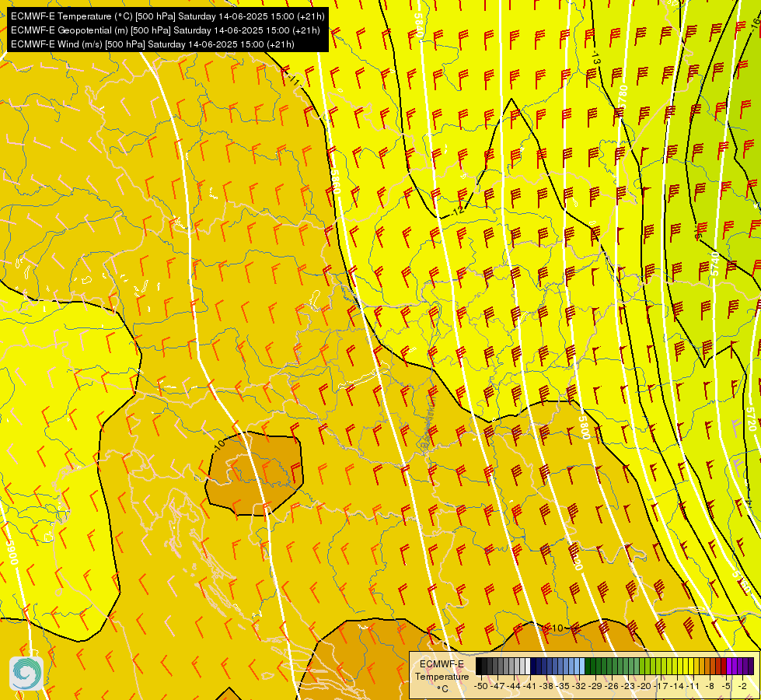This screenshot has width=761, height=700.
Task: Click the -8 legend tick label
Action: (710, 687)
